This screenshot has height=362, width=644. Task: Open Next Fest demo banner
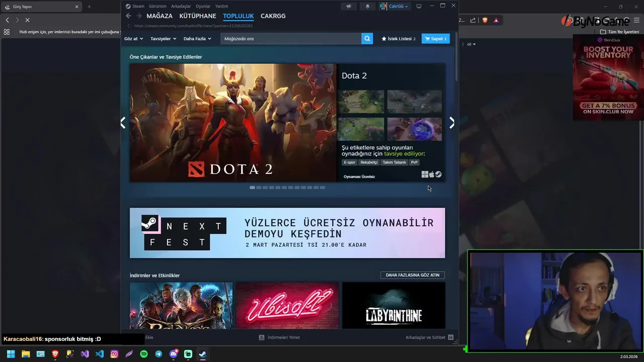[x=287, y=233]
